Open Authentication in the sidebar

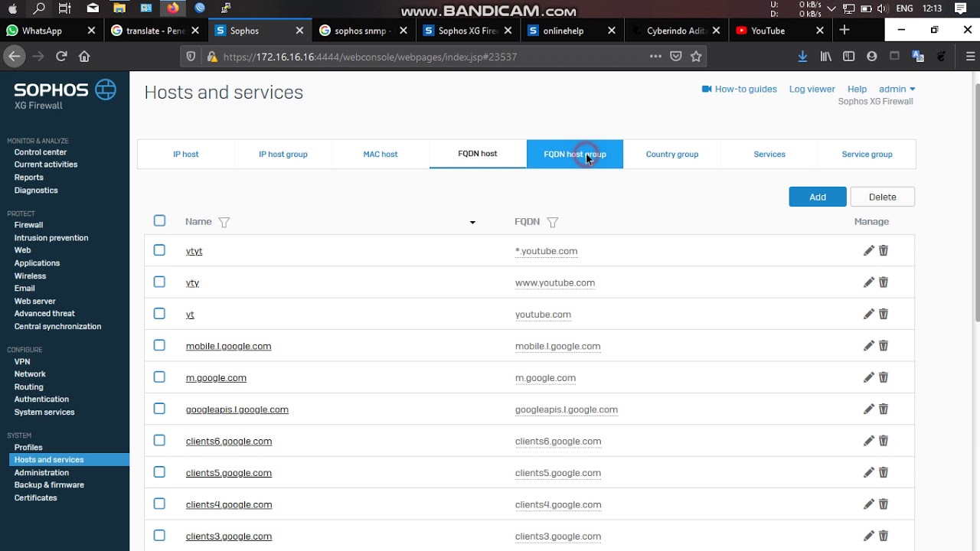tap(41, 399)
